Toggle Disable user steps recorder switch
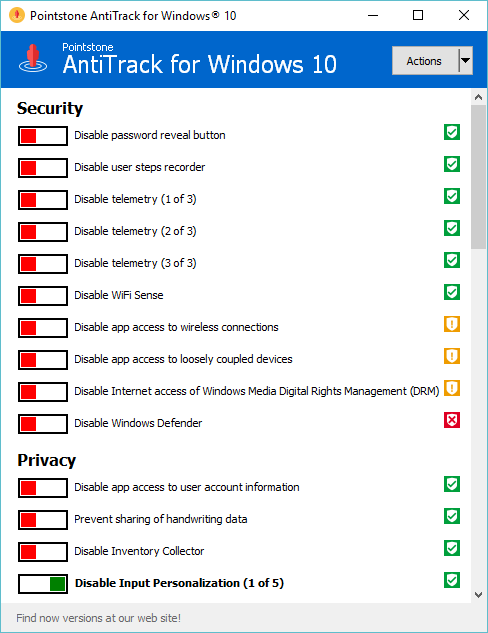 (x=43, y=168)
